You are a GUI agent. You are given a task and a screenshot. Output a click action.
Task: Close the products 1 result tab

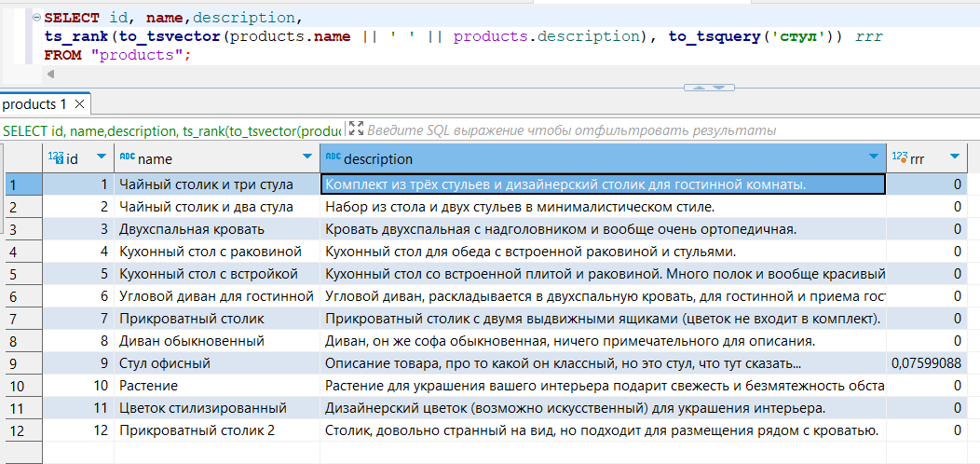click(79, 104)
